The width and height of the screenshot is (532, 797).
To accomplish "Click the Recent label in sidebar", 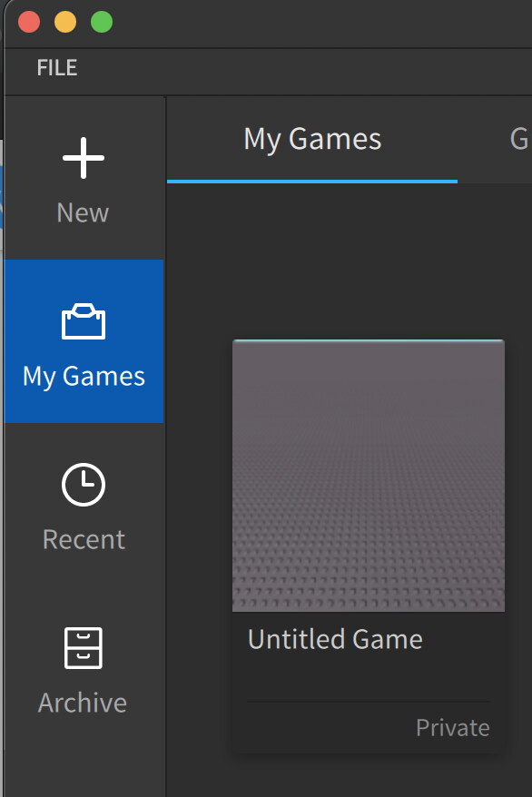I will point(84,539).
